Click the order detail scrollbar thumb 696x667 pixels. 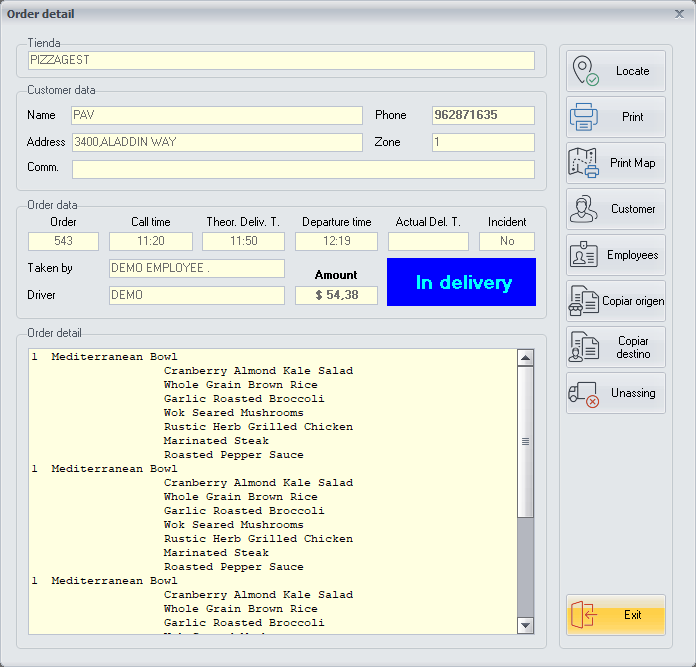tap(525, 441)
